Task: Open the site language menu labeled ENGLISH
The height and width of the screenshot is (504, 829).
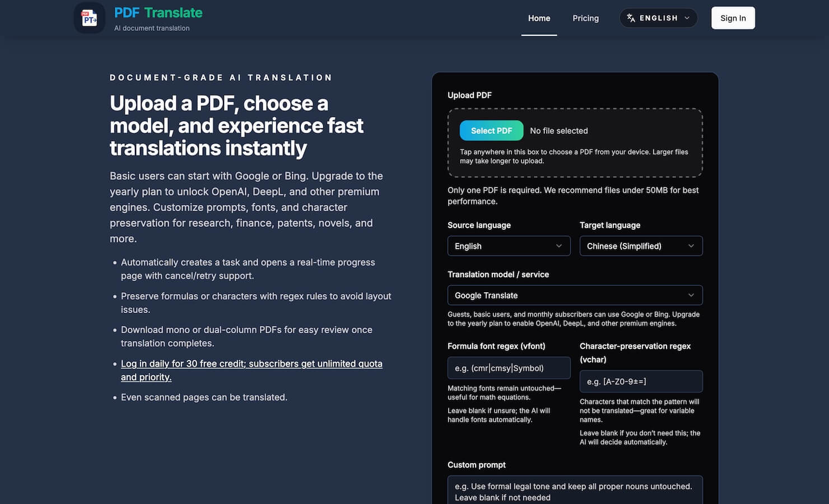Action: tap(658, 17)
